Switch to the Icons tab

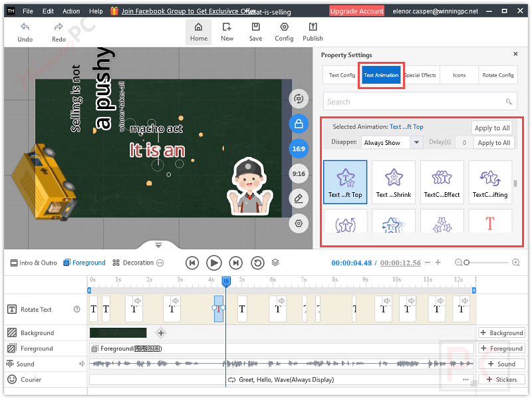tap(459, 75)
